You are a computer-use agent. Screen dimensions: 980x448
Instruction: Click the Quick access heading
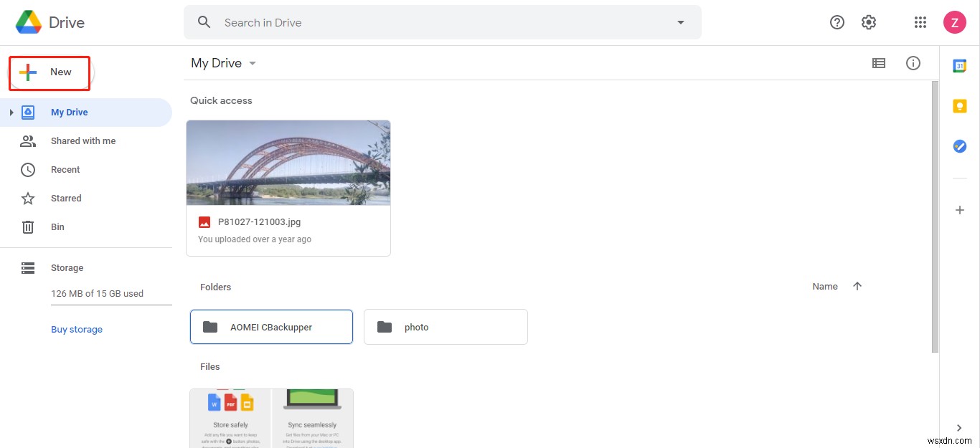221,100
